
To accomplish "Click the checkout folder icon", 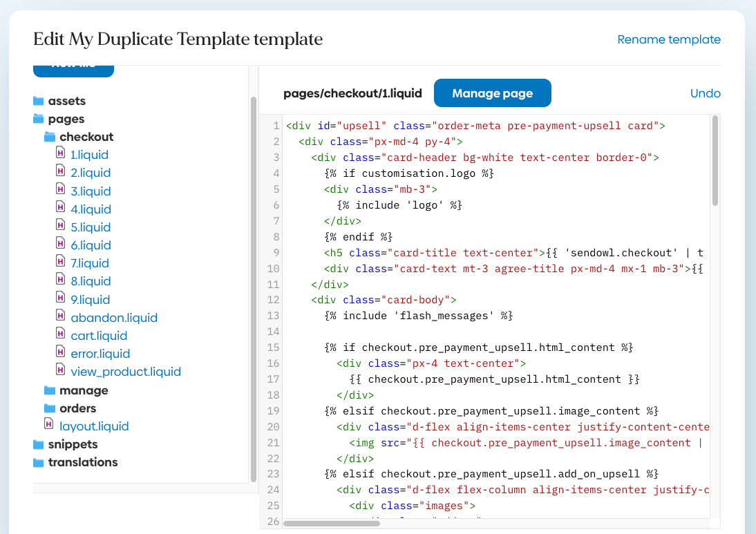I will [x=50, y=137].
